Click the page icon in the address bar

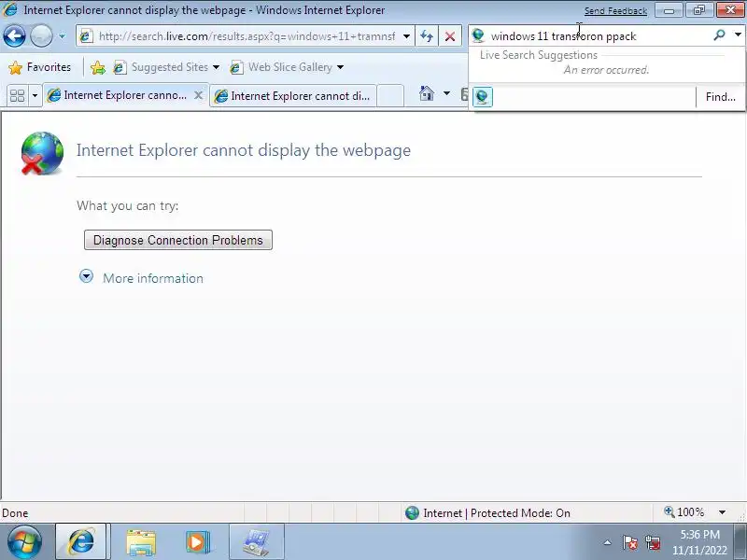coord(86,36)
